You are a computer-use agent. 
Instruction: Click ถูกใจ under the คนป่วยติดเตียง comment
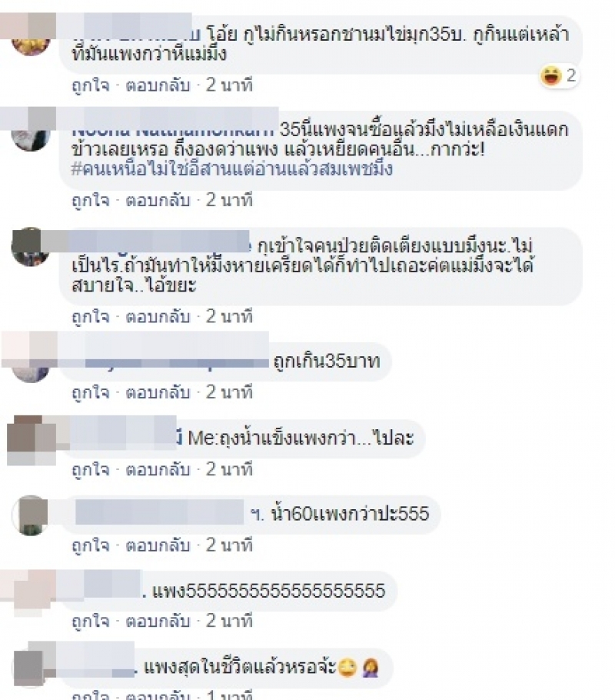[x=91, y=316]
